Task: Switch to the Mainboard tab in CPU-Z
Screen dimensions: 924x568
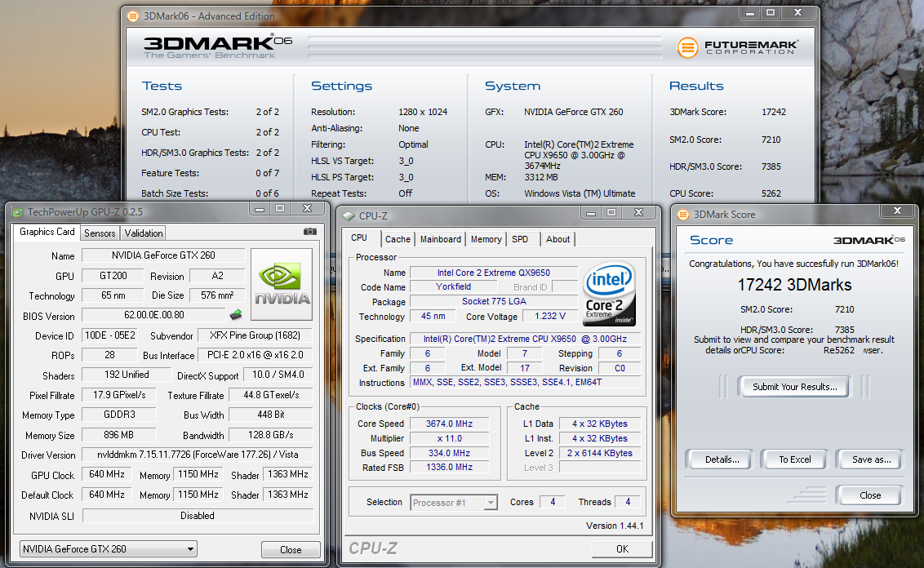Action: click(441, 239)
